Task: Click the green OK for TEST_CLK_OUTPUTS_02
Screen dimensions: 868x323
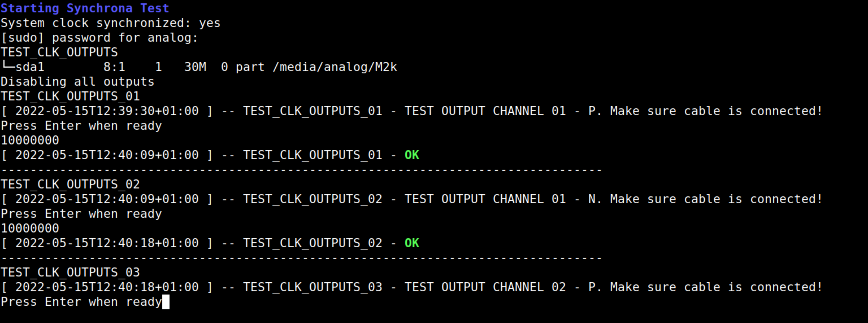Action: 412,243
